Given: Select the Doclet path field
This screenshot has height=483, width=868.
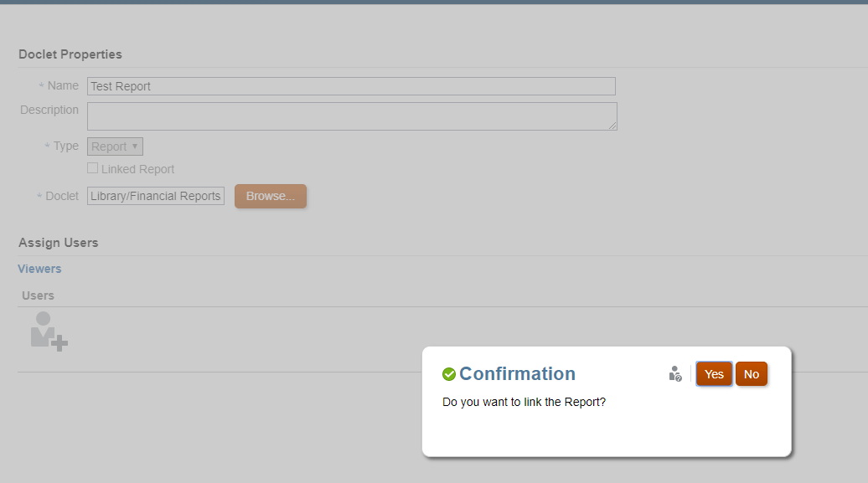Looking at the screenshot, I should pyautogui.click(x=156, y=196).
